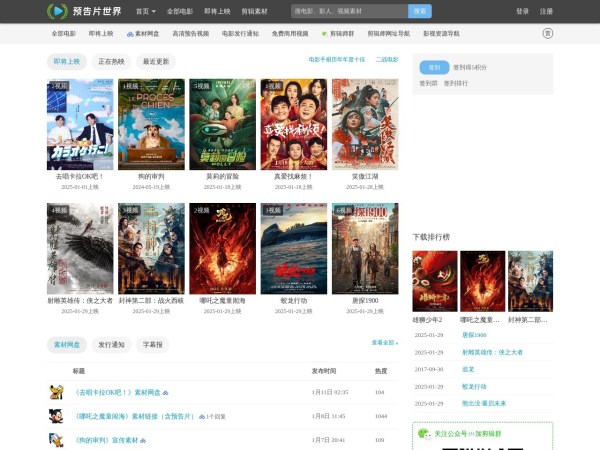Switch to the 正在热映 tab
Screen dimensions: 600x450
coord(111,61)
